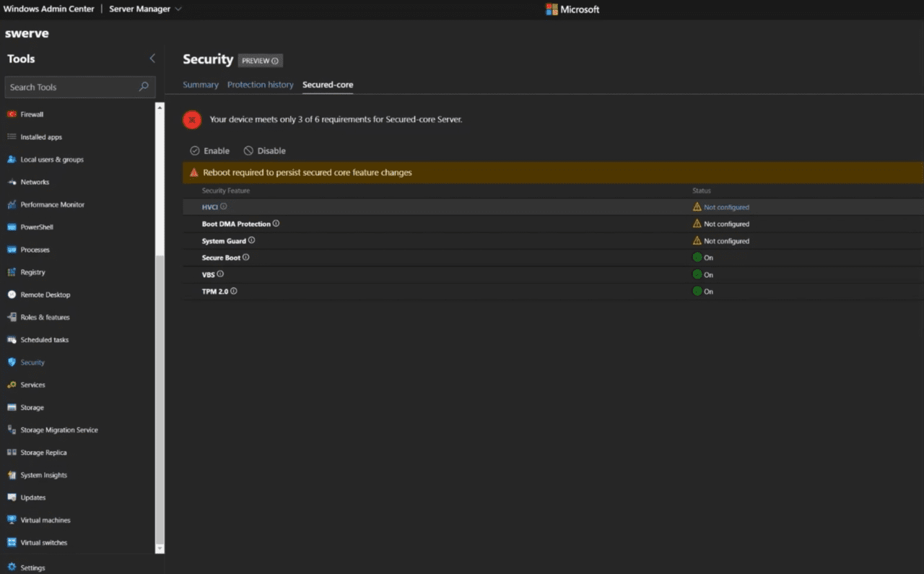Click the Security Feature column header
The image size is (924, 574).
(226, 191)
